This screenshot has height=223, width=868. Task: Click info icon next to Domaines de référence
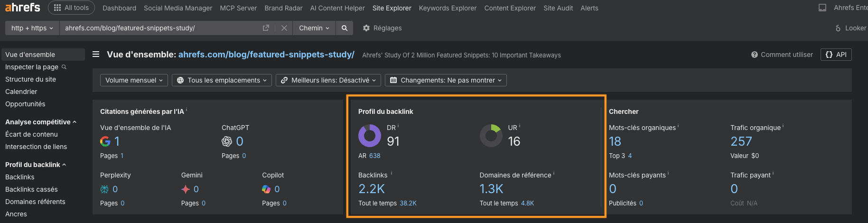[554, 173]
